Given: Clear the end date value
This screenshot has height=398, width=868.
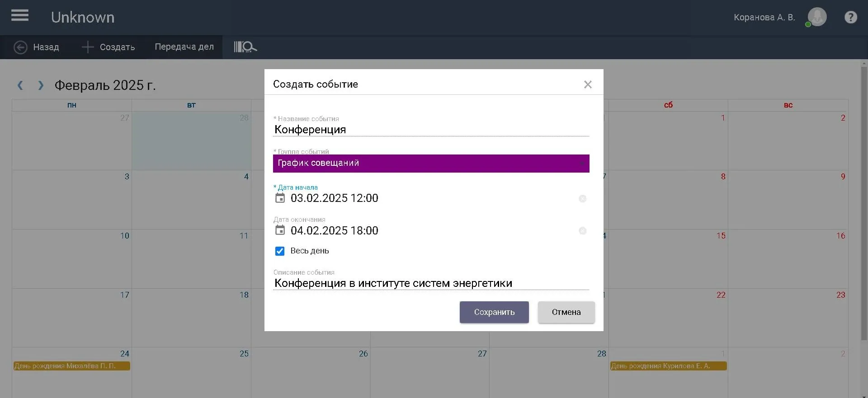Looking at the screenshot, I should click(582, 231).
